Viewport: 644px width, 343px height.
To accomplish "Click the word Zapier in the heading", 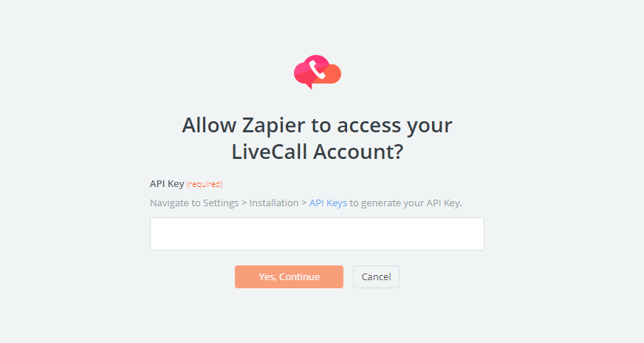I will pyautogui.click(x=273, y=126).
